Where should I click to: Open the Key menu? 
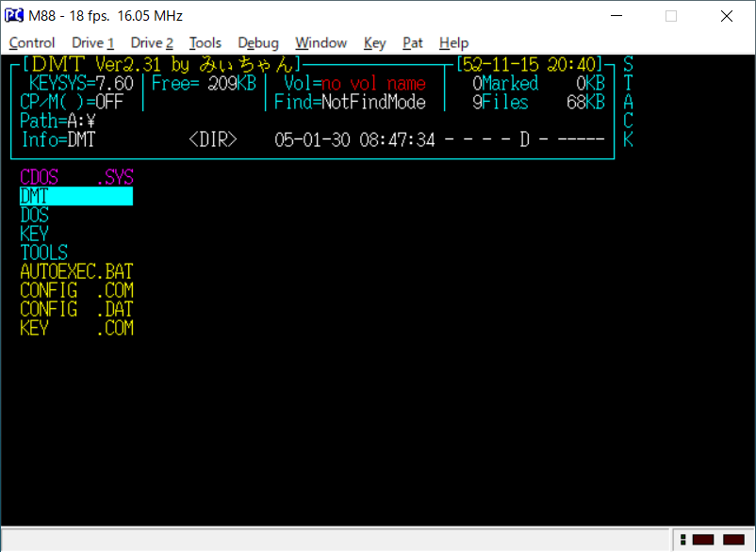click(373, 42)
